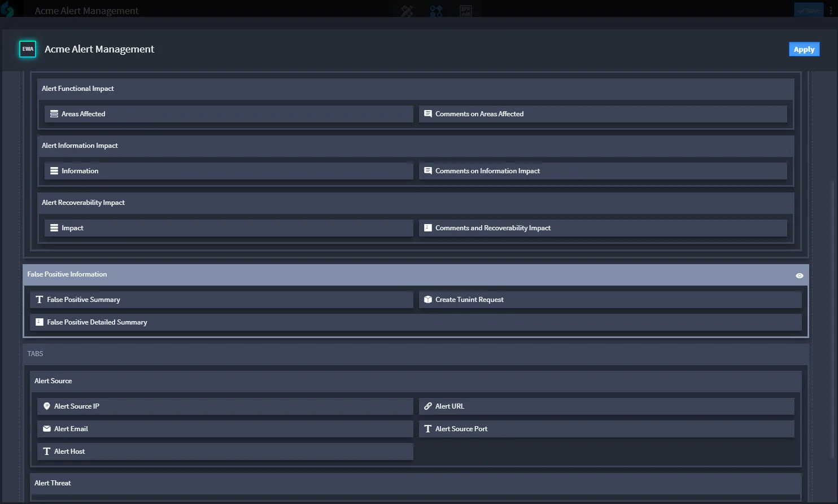Toggle visibility eye on False Positive Information
The image size is (838, 504).
(x=799, y=275)
